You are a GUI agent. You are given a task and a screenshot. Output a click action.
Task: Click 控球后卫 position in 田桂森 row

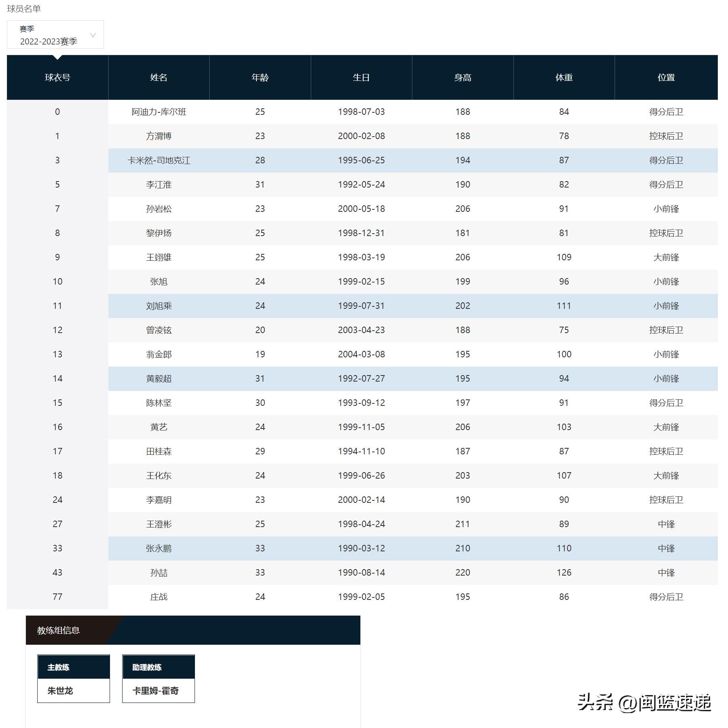[666, 452]
